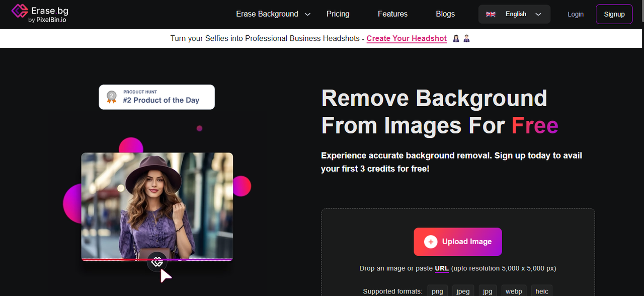Screen dimensions: 644x296
Task: Expand the Erase Background chevron arrow
Action: (x=308, y=15)
